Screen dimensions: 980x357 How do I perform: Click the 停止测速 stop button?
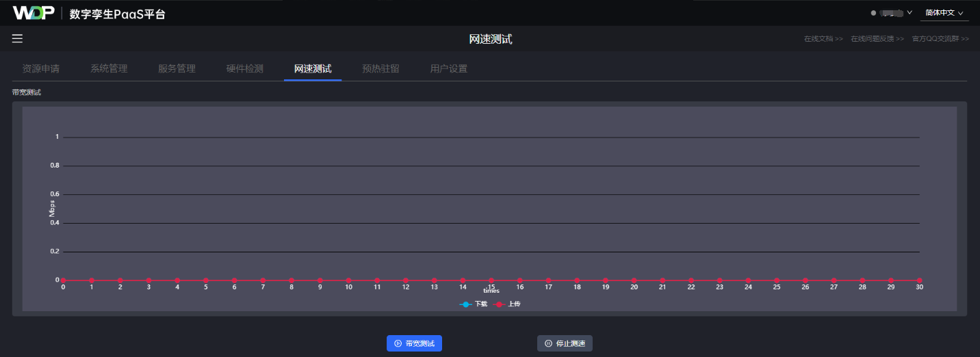coord(565,343)
